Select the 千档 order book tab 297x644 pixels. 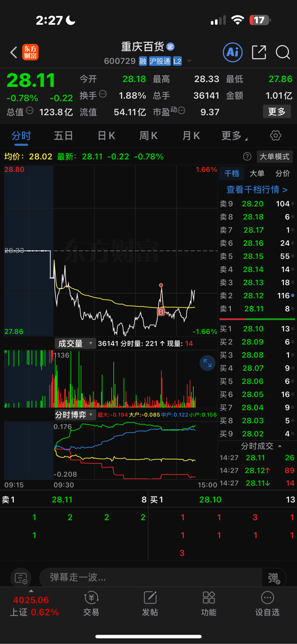click(232, 174)
